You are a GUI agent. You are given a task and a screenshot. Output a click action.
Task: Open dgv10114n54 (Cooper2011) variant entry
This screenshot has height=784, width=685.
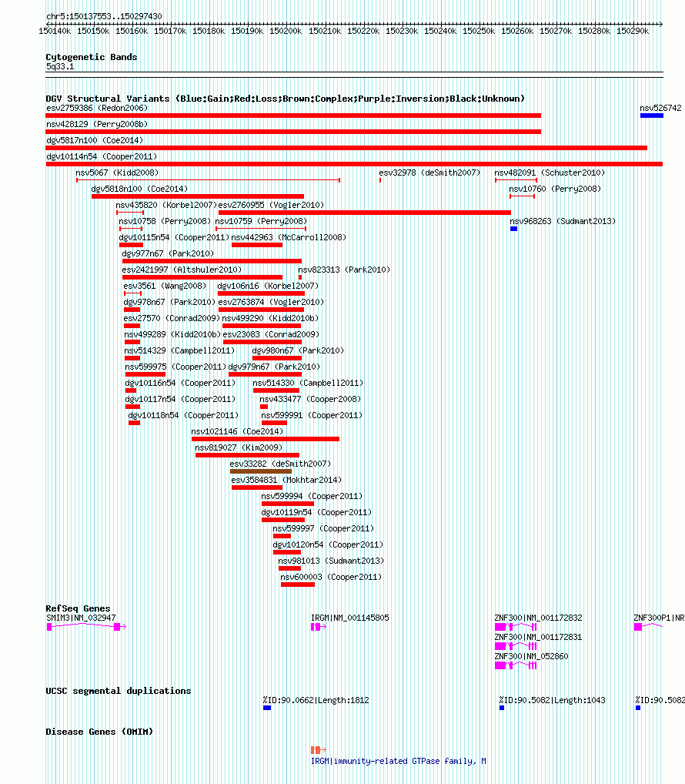[x=102, y=156]
